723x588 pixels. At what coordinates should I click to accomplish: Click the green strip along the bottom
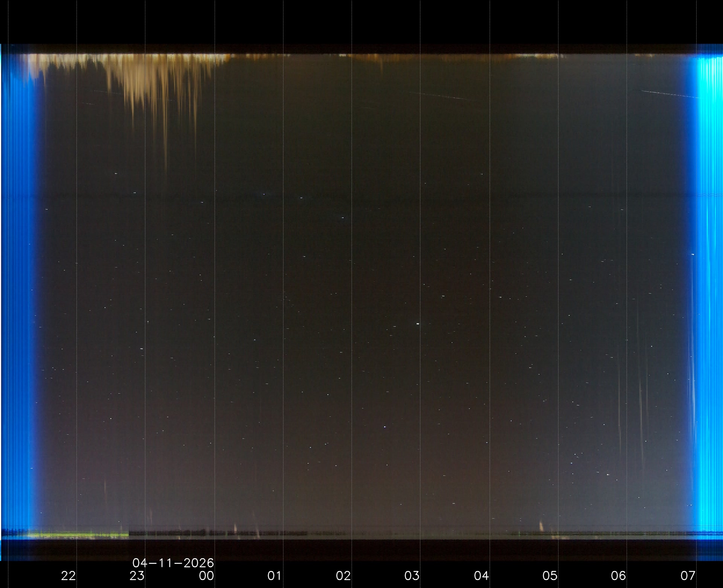click(x=79, y=534)
